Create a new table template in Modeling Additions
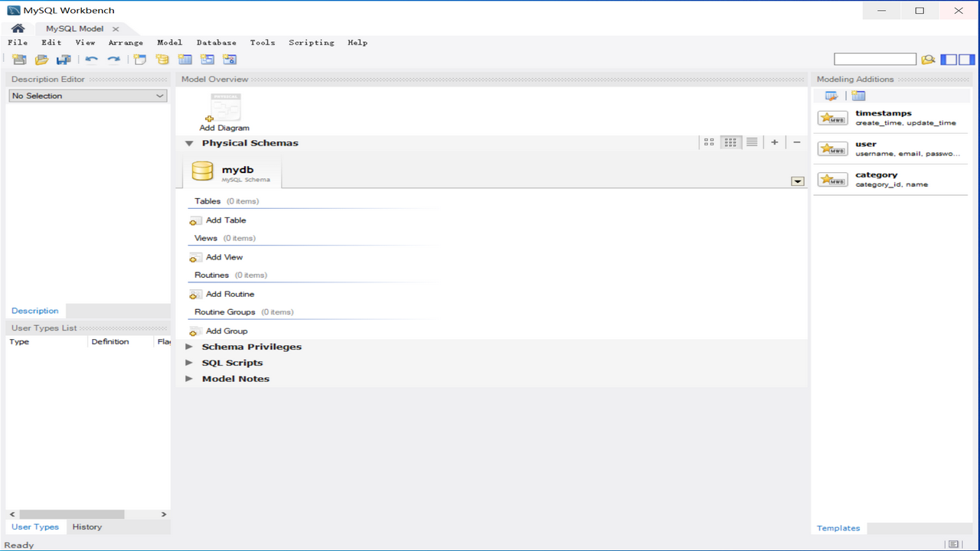The width and height of the screenshot is (980, 551). pyautogui.click(x=858, y=96)
